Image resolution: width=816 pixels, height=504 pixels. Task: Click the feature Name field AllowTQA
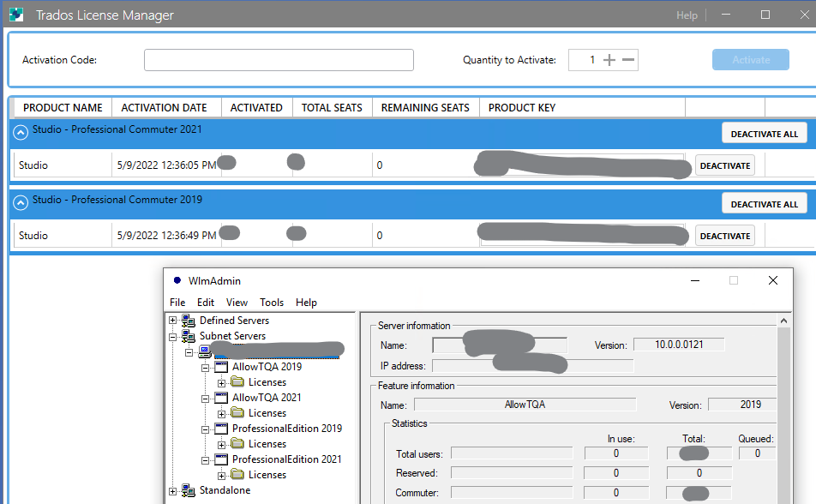(x=525, y=405)
